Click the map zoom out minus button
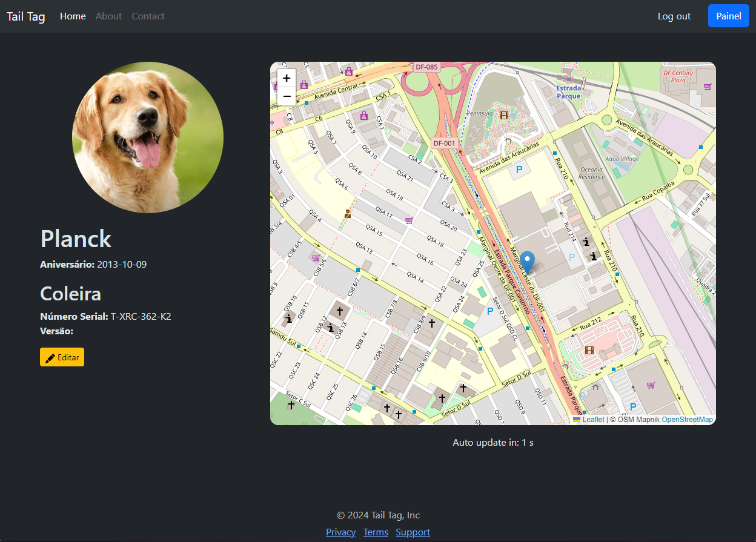Screen dimensions: 756x542 287,96
